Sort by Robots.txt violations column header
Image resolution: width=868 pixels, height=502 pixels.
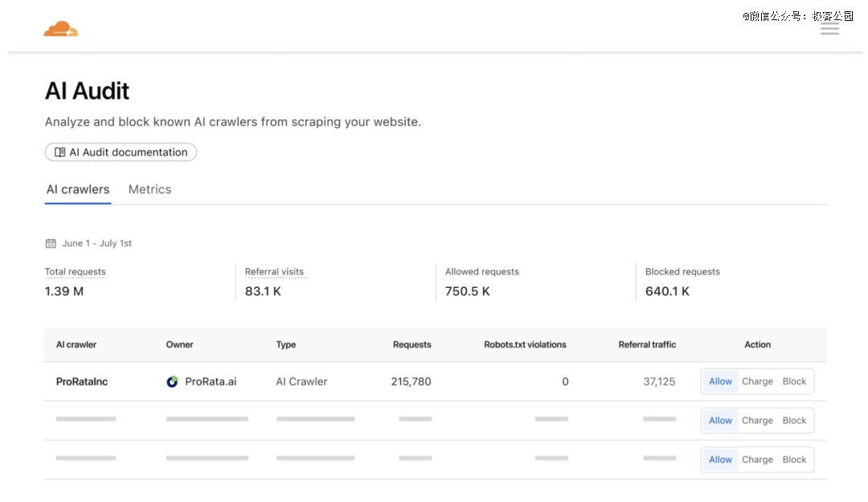(x=525, y=344)
